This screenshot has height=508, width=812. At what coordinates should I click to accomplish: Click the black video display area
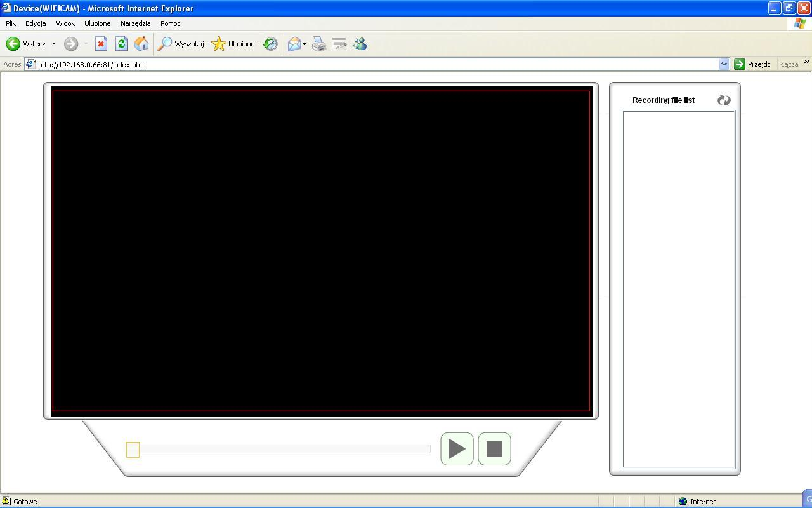point(321,251)
